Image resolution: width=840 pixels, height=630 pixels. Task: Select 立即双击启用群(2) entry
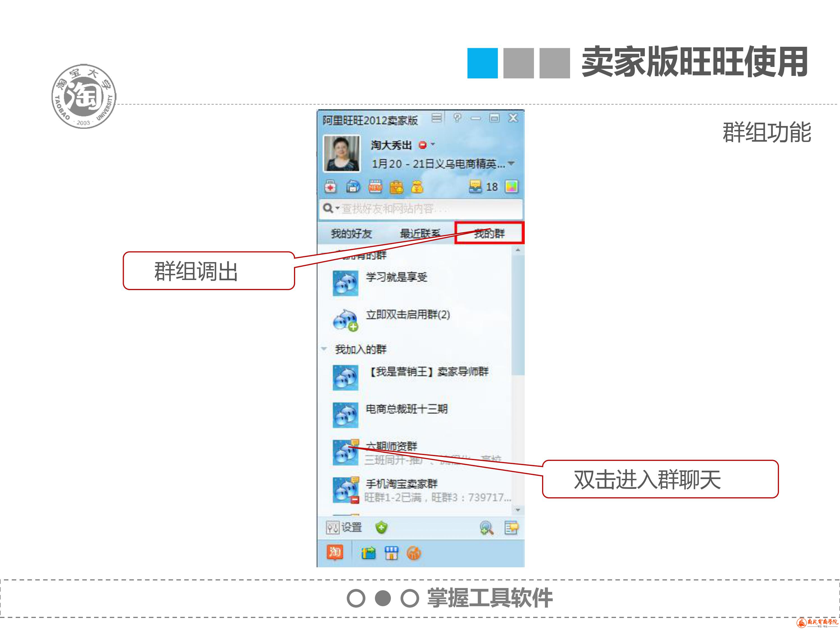click(x=415, y=320)
